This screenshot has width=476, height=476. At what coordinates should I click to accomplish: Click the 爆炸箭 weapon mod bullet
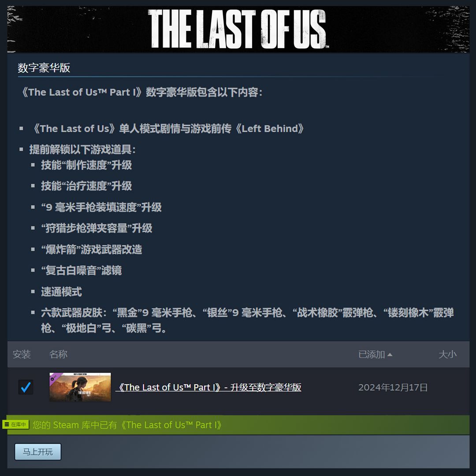click(92, 249)
